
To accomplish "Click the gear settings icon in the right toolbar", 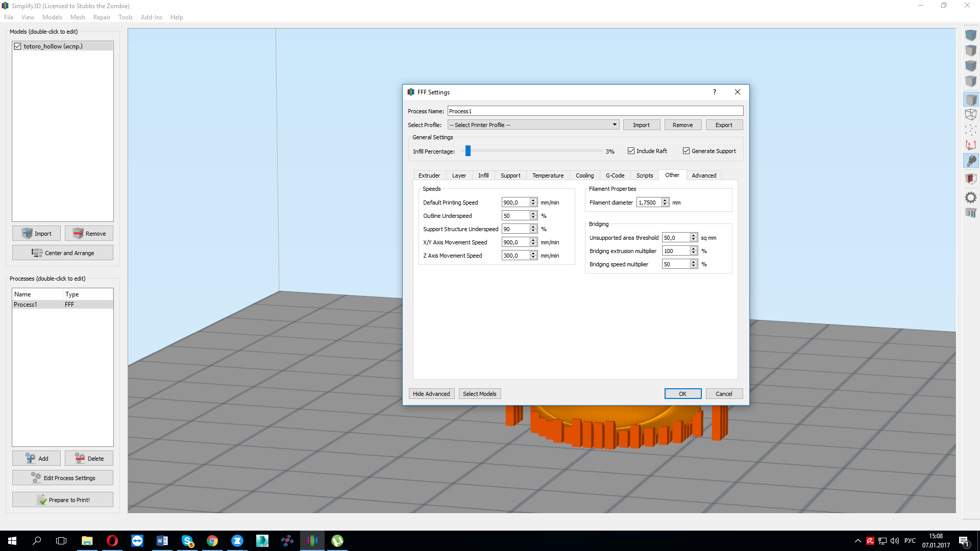I will 971,197.
